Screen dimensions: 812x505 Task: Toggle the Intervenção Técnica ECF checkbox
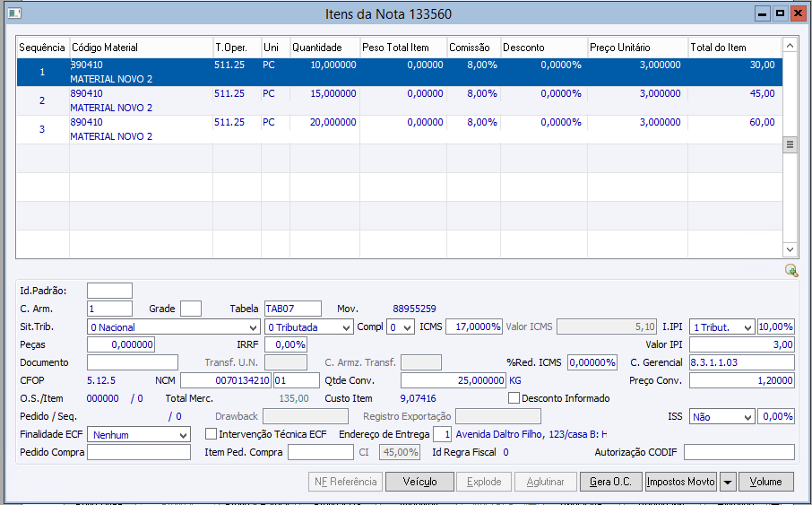click(212, 434)
